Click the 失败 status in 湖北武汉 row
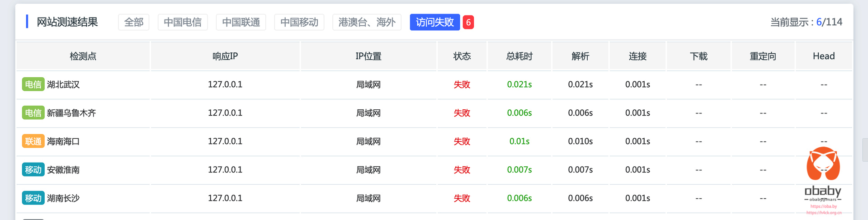This screenshot has height=220, width=868. [x=462, y=84]
